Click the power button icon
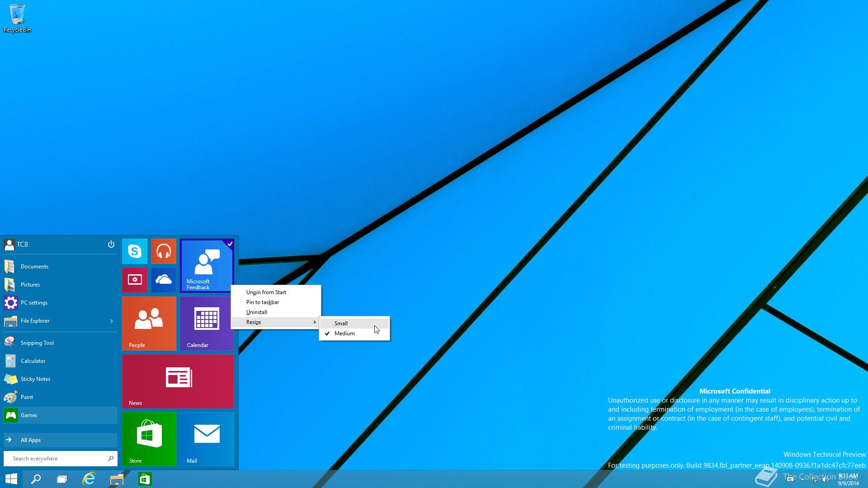 point(111,244)
